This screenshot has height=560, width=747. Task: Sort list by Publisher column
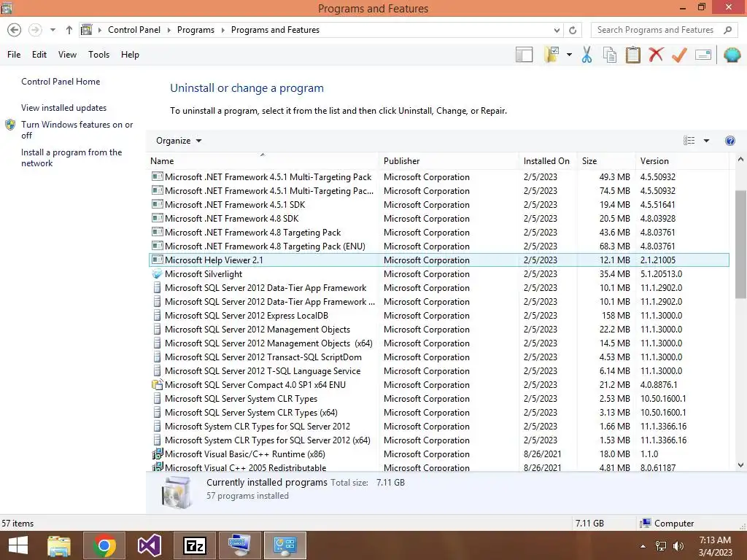pos(449,161)
